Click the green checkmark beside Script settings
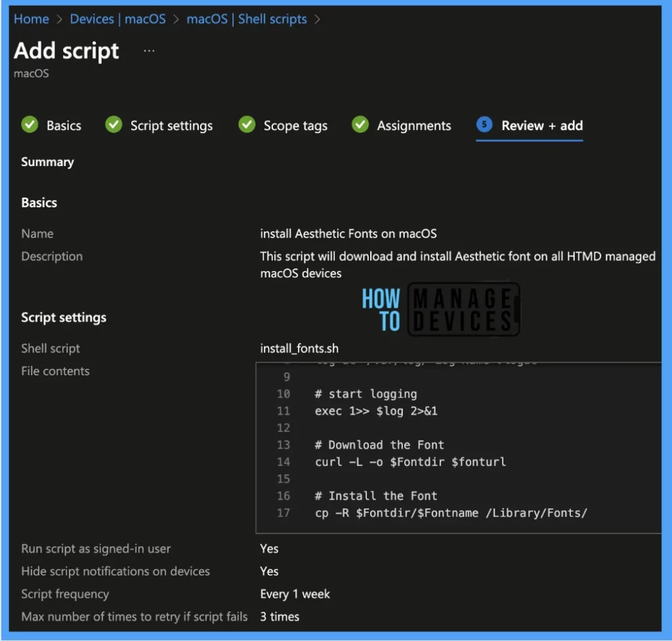This screenshot has height=641, width=672. pyautogui.click(x=114, y=125)
